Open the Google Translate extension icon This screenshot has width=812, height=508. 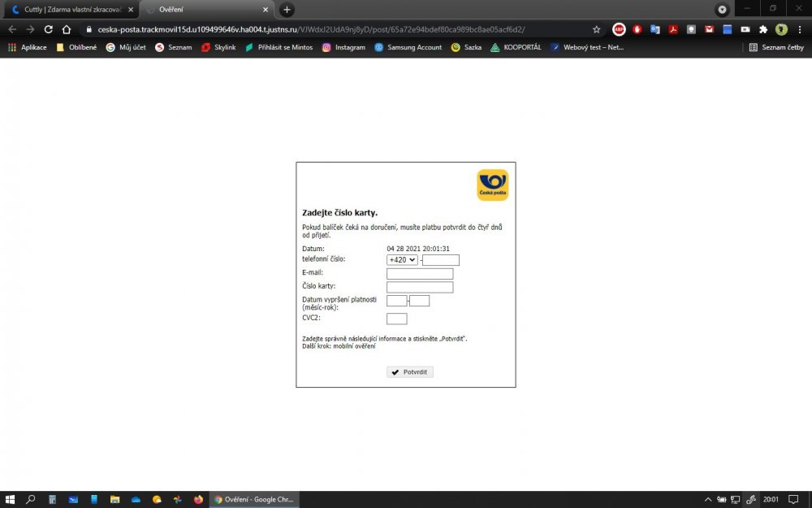click(x=655, y=29)
